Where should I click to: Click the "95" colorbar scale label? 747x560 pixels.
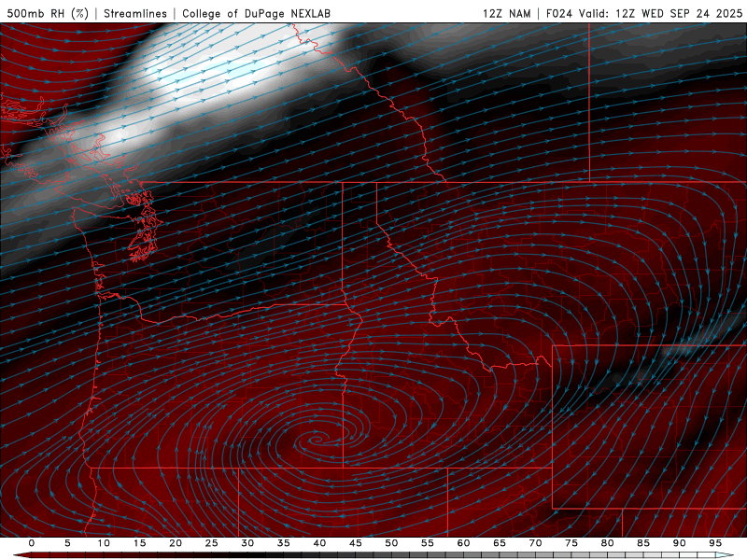click(715, 543)
